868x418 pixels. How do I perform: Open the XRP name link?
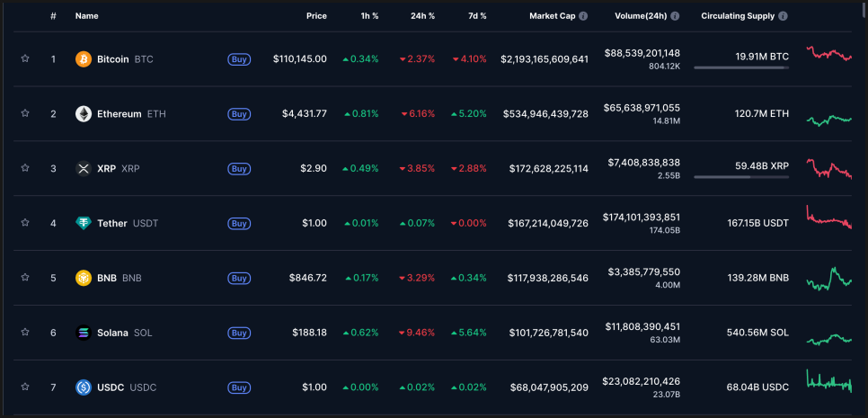point(119,168)
